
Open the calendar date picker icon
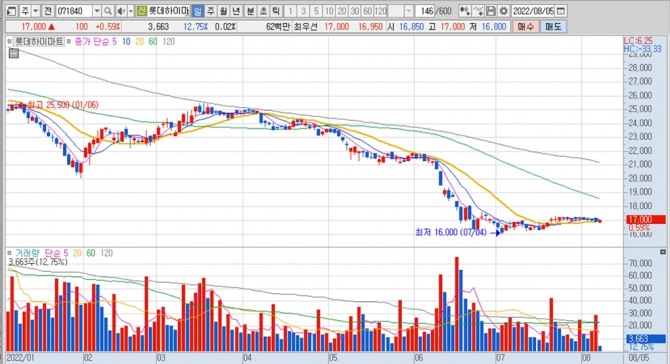(x=561, y=11)
